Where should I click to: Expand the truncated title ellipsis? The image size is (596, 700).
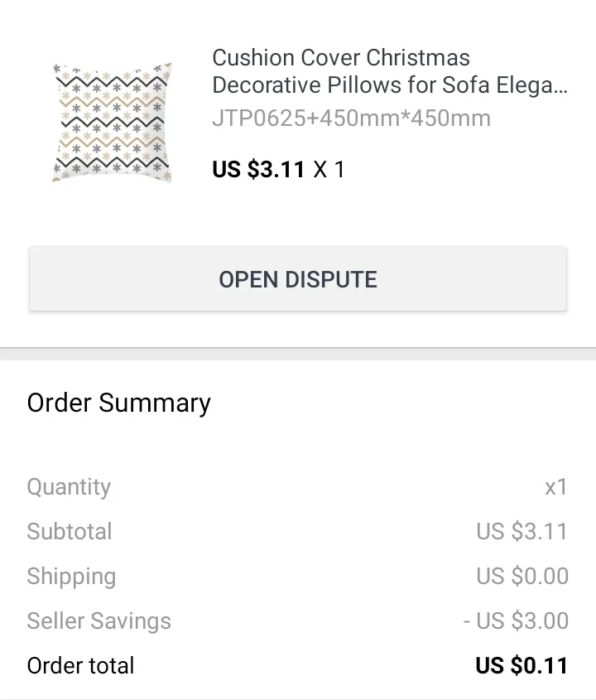(x=559, y=86)
